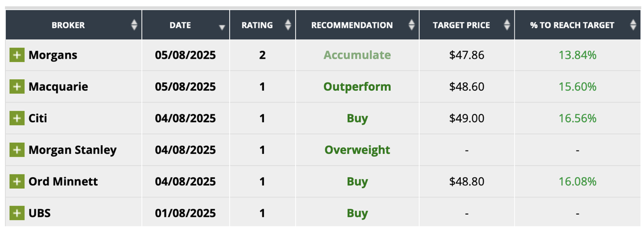Click Target Price sort arrows
Screen dimensions: 644x232
507,25
